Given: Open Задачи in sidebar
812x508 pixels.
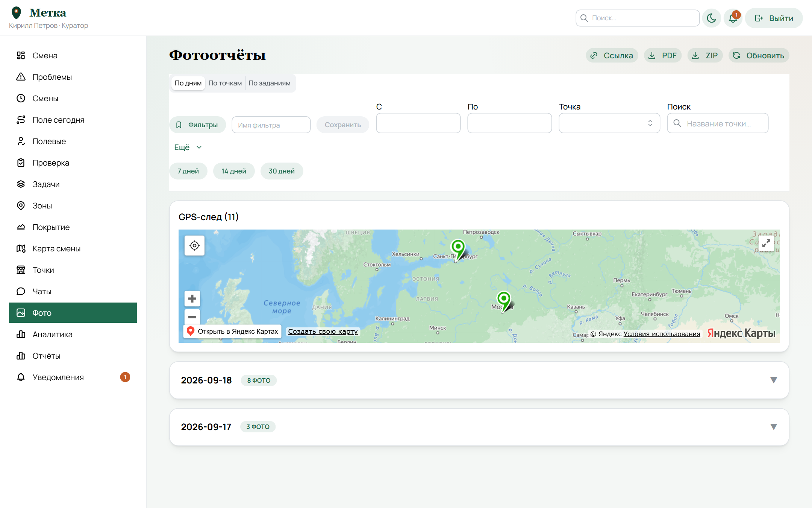Looking at the screenshot, I should pyautogui.click(x=73, y=184).
